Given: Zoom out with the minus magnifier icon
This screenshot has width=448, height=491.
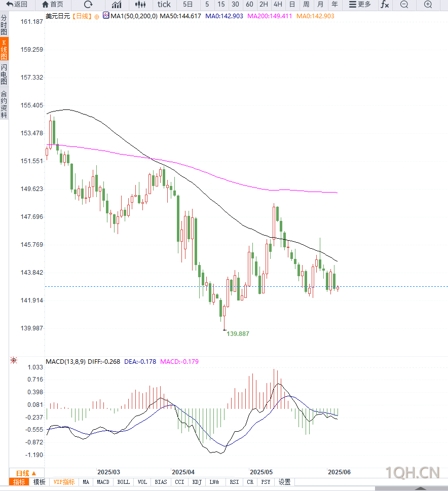Looking at the screenshot, I should tap(404, 5).
